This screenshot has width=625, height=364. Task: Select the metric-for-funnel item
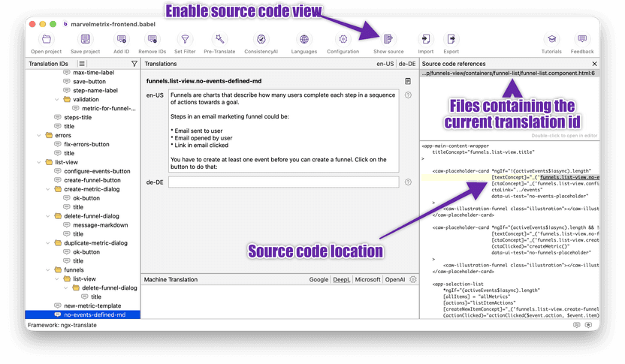(108, 108)
